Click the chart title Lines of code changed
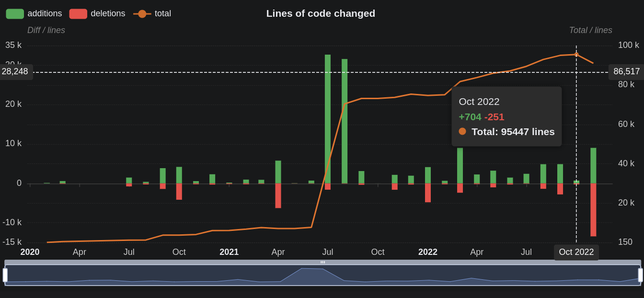 [x=321, y=13]
